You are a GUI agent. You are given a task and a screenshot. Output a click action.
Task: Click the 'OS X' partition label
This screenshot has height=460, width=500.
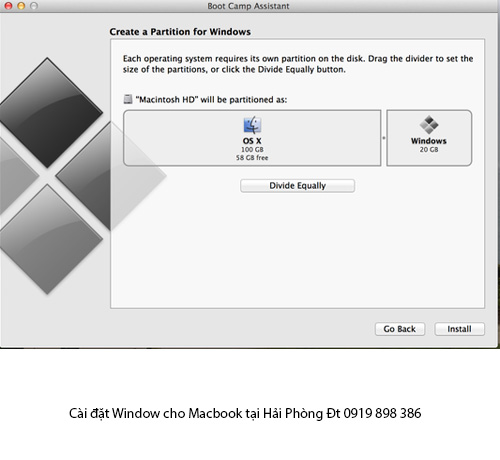pos(252,141)
